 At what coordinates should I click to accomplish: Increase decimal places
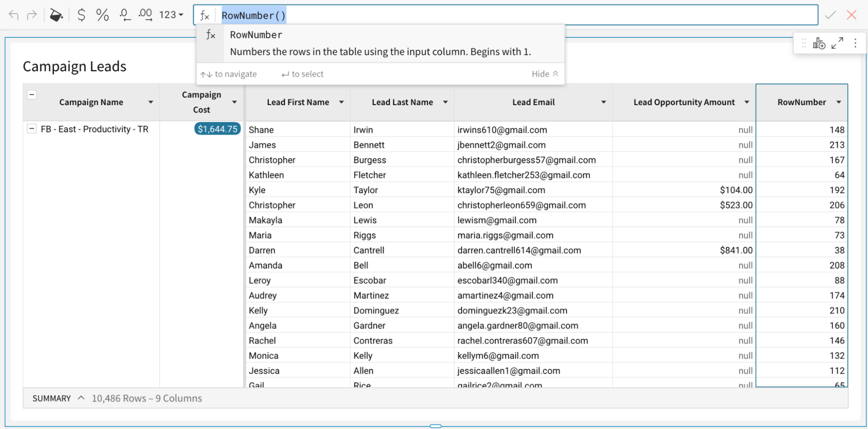[145, 15]
